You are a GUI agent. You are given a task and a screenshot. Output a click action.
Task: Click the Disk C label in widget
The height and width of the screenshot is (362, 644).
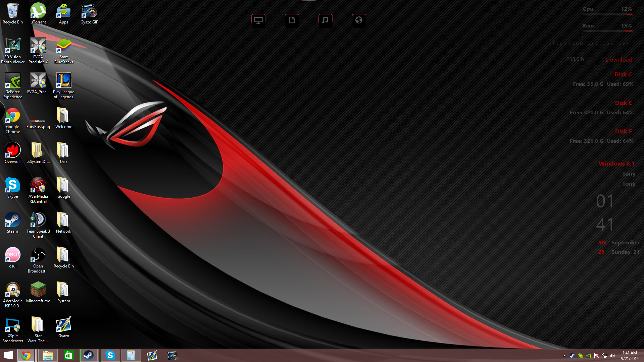pos(623,74)
